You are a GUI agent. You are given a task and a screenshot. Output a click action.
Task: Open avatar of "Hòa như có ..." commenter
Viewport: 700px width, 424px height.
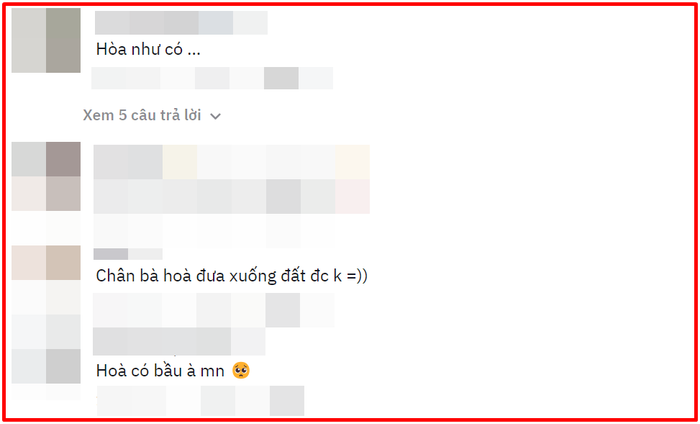pos(46,40)
